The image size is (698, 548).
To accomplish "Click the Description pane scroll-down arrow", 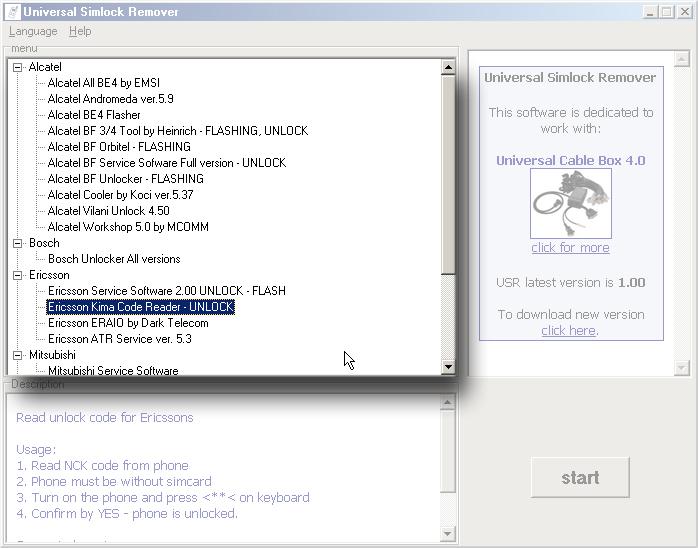I will pyautogui.click(x=448, y=533).
